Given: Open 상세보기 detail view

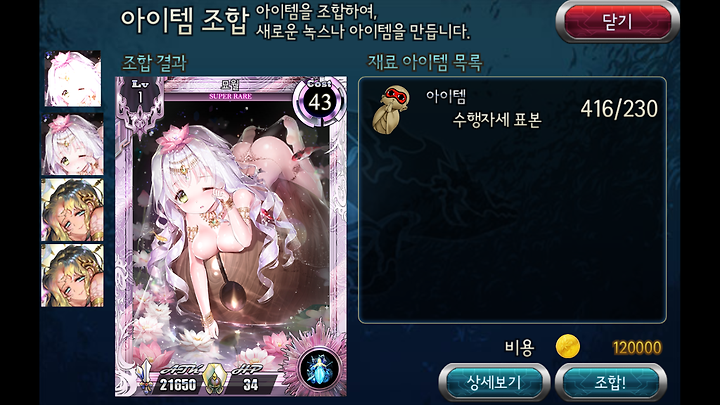Looking at the screenshot, I should (x=494, y=382).
